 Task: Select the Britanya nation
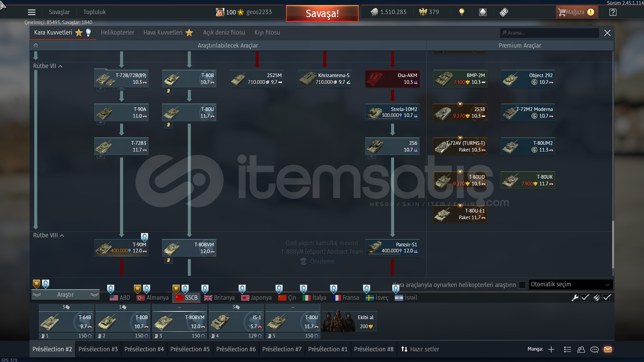click(219, 298)
